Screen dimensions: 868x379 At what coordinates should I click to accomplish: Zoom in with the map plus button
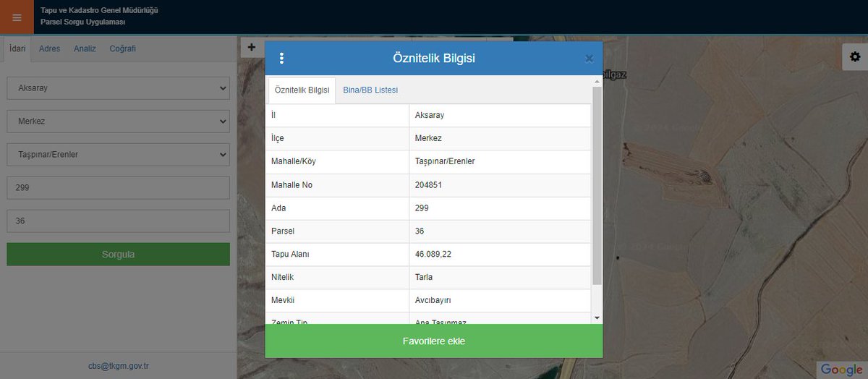(252, 48)
